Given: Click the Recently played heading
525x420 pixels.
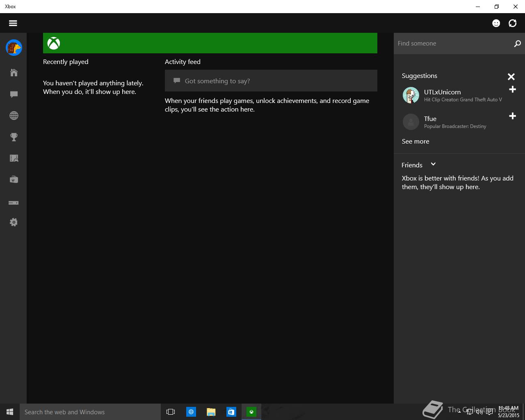Looking at the screenshot, I should [x=66, y=62].
